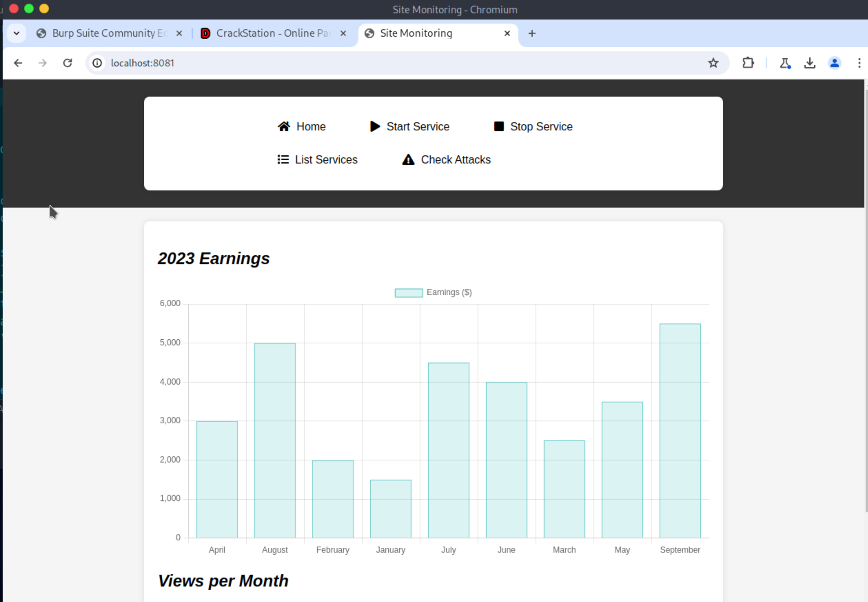
Task: Open the Chromium three-dot menu
Action: pos(859,63)
